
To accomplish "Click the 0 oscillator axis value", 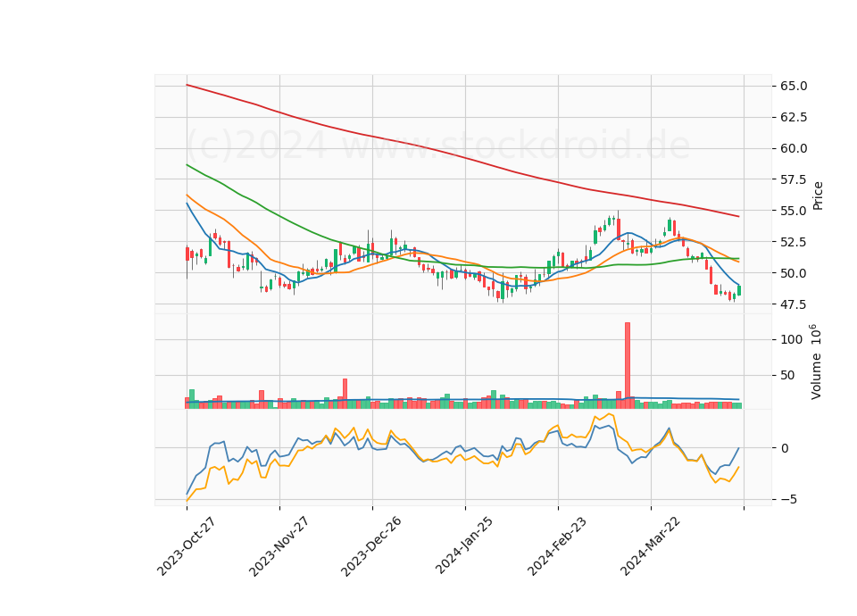I will pos(785,449).
